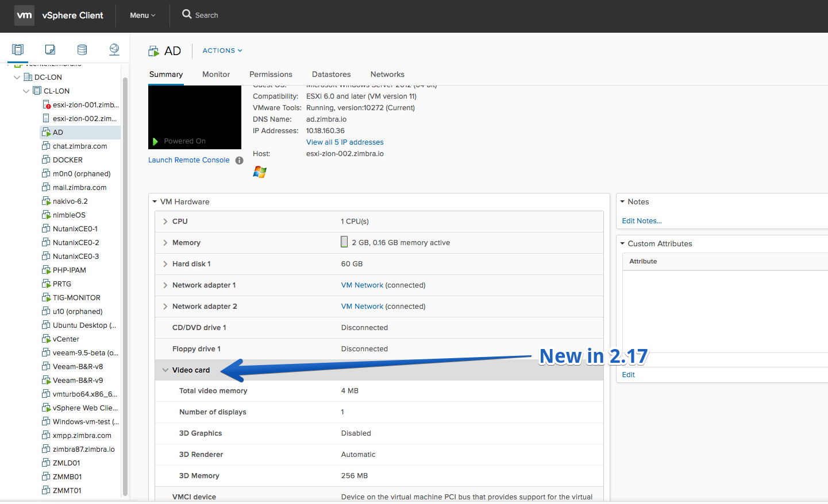This screenshot has width=828, height=504.
Task: Collapse the CL-LON cluster node
Action: tap(26, 91)
